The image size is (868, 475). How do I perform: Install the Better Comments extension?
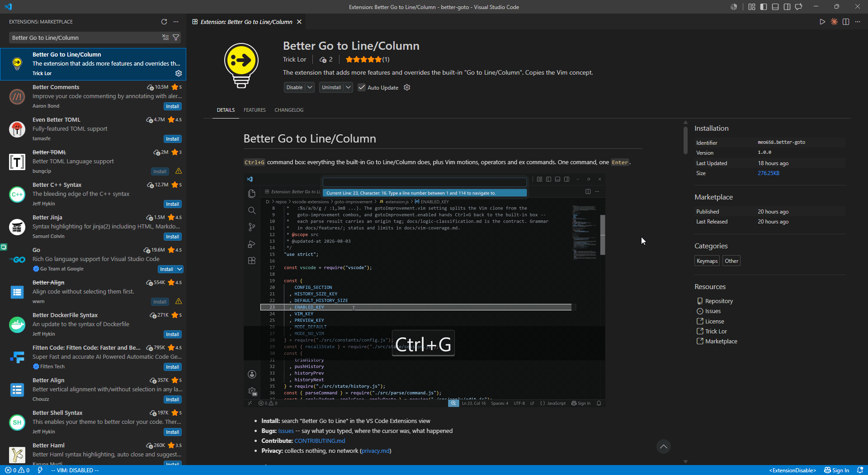point(172,106)
